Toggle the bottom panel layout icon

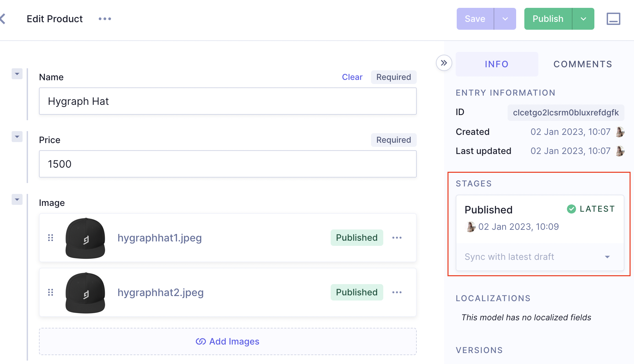(613, 19)
